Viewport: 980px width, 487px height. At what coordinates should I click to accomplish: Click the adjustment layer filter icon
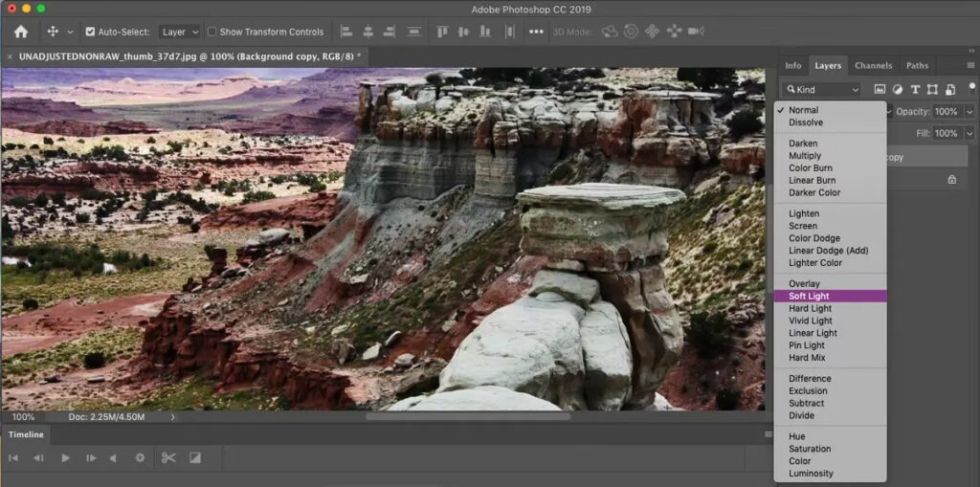click(x=898, y=90)
